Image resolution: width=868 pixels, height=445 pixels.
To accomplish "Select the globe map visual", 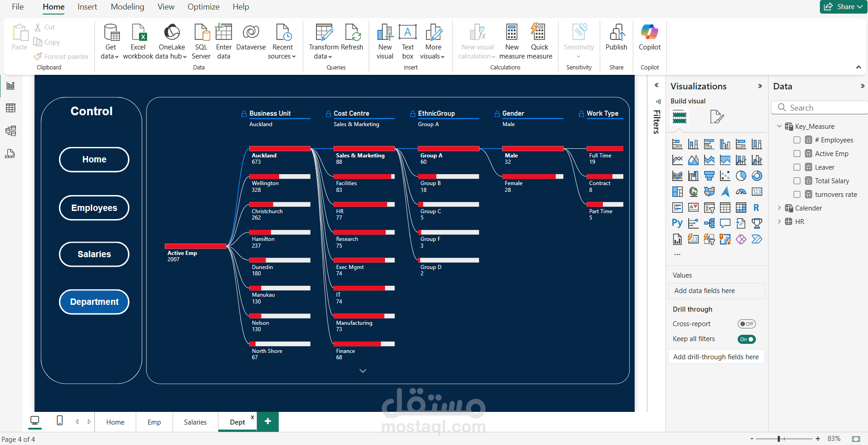I will 693,192.
